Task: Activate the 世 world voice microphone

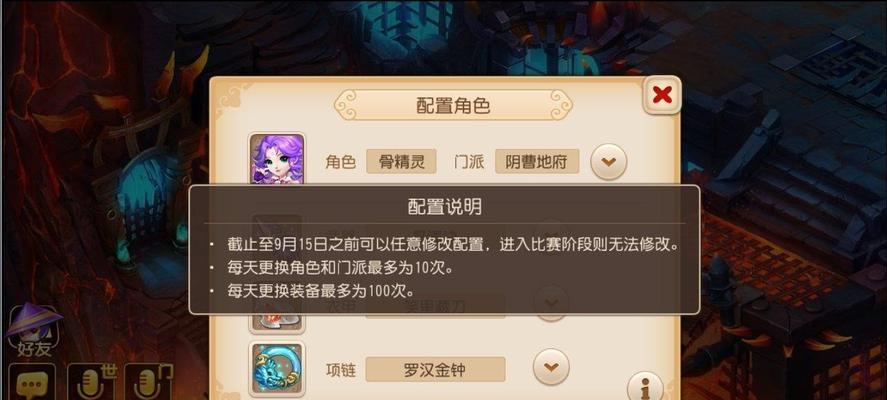Action: point(91,383)
